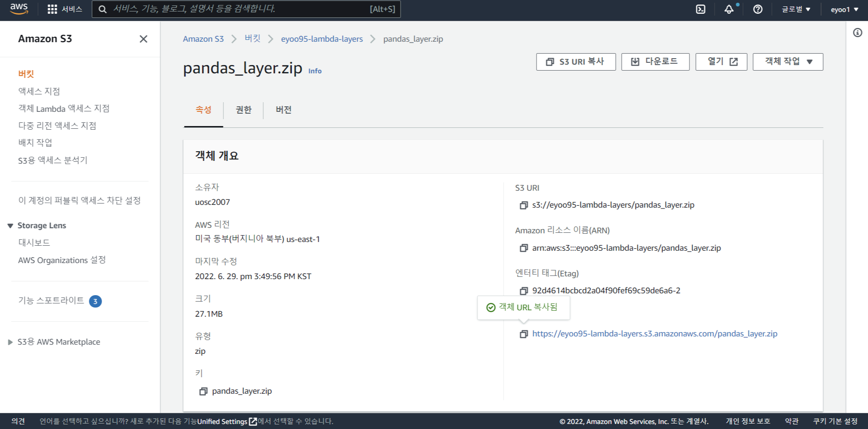Close the Amazon S3 sidebar

coord(143,39)
